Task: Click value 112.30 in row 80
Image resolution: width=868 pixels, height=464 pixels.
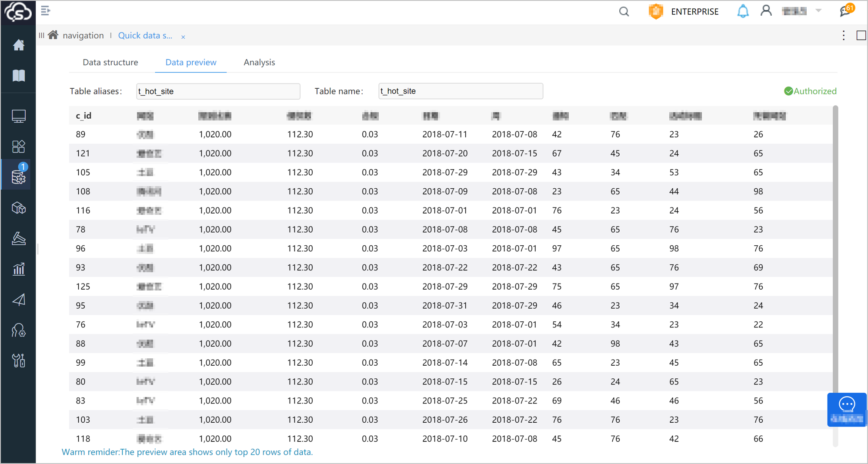Action: click(x=300, y=382)
